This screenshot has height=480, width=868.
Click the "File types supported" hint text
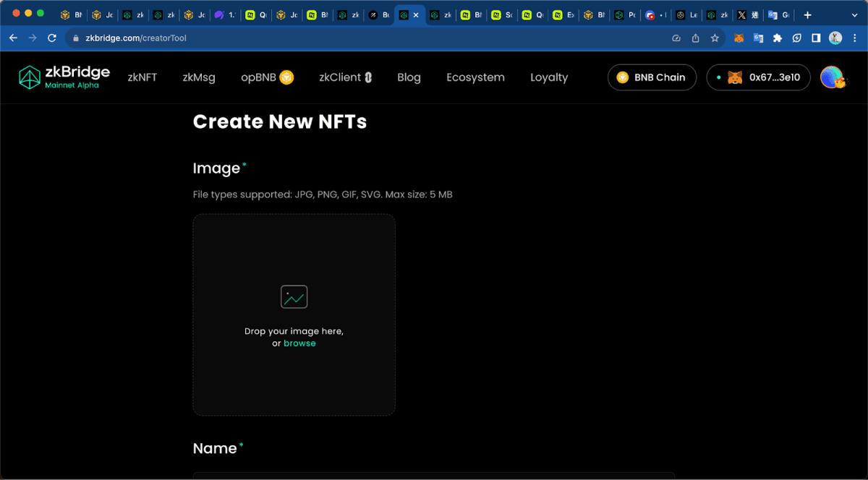[323, 194]
